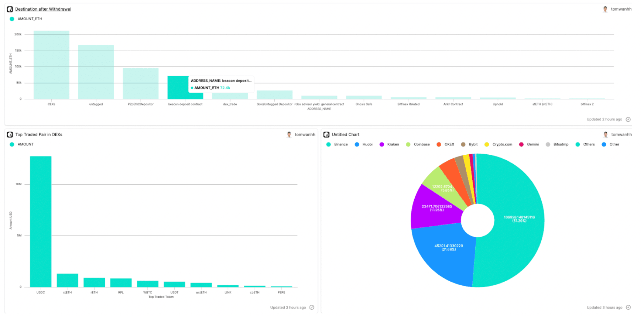This screenshot has width=644, height=316.
Task: Open tomwanhh avatar on Untitled Chart panel
Action: 606,135
